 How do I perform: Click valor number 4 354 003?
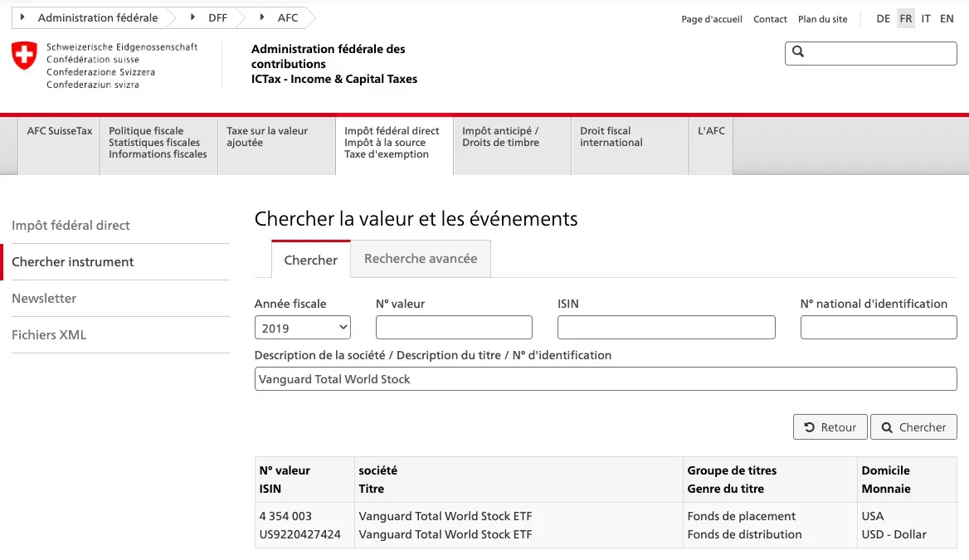285,516
